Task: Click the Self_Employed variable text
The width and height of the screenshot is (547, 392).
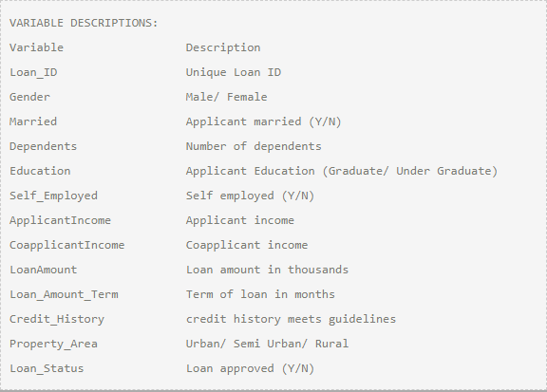Action: [x=53, y=196]
